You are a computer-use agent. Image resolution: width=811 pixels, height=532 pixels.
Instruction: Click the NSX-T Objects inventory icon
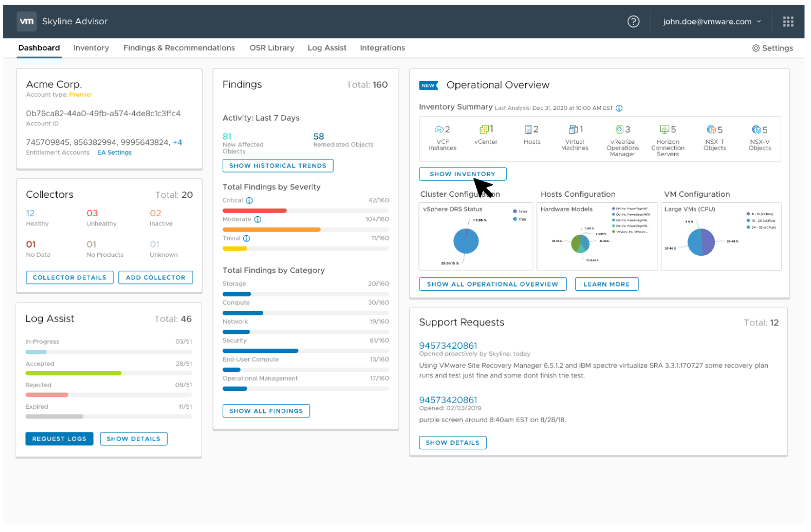point(711,130)
